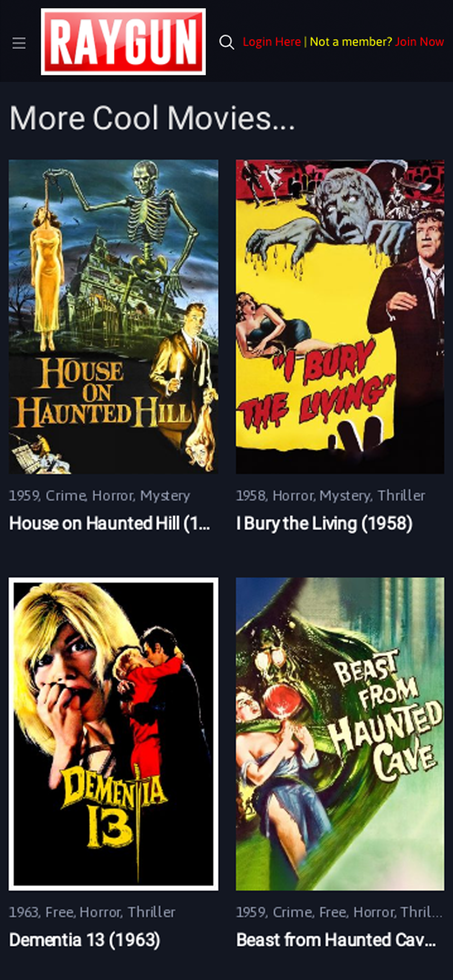Click the Login Here link
453x980 pixels.
click(x=272, y=42)
